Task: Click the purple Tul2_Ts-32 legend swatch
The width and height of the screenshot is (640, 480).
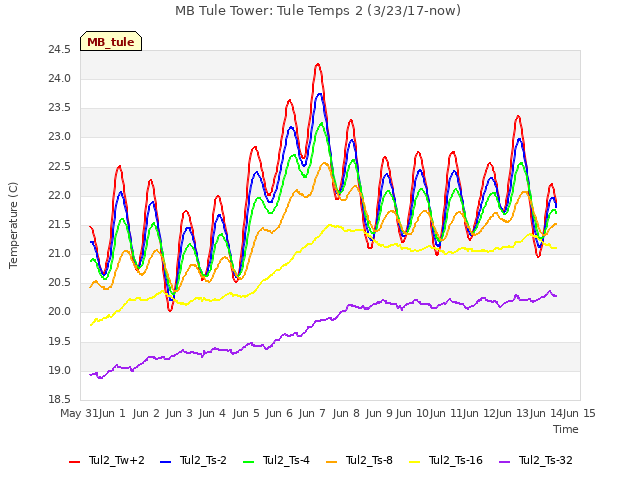Action: [504, 462]
